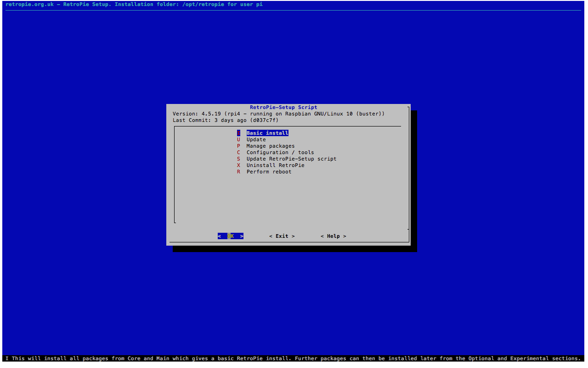The image size is (588, 368).
Task: Click the Help button
Action: click(334, 236)
